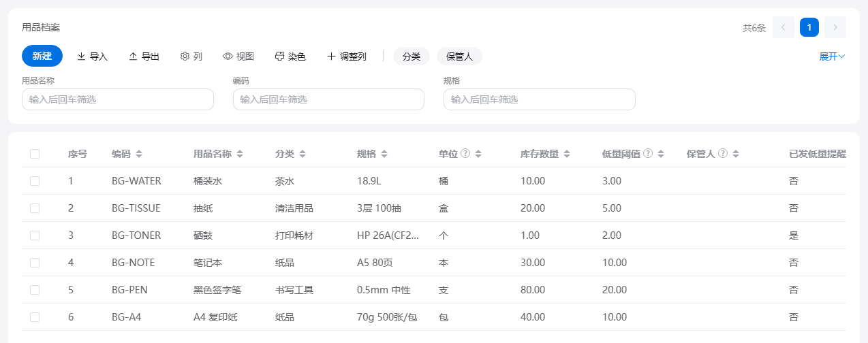Open the 列 column settings

coord(191,56)
